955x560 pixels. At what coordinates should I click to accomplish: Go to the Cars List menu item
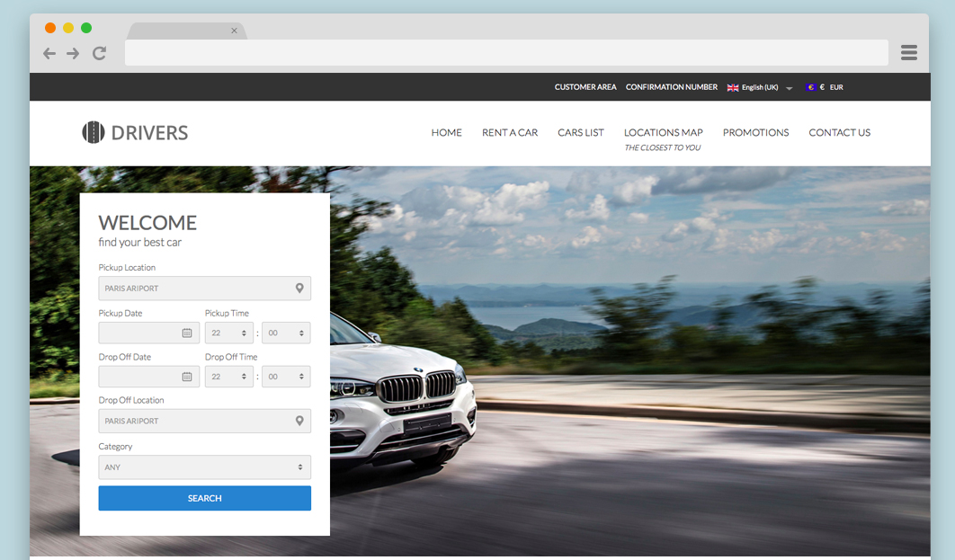pyautogui.click(x=580, y=132)
